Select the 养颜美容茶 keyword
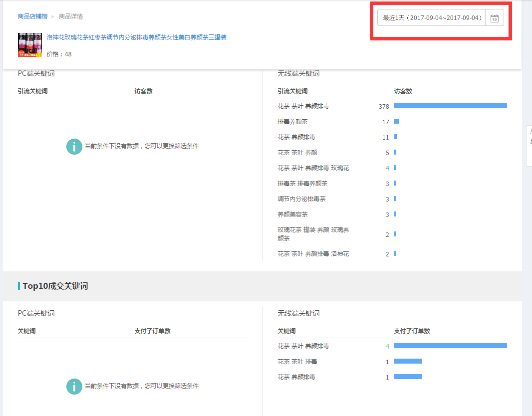The image size is (532, 416). coord(292,214)
